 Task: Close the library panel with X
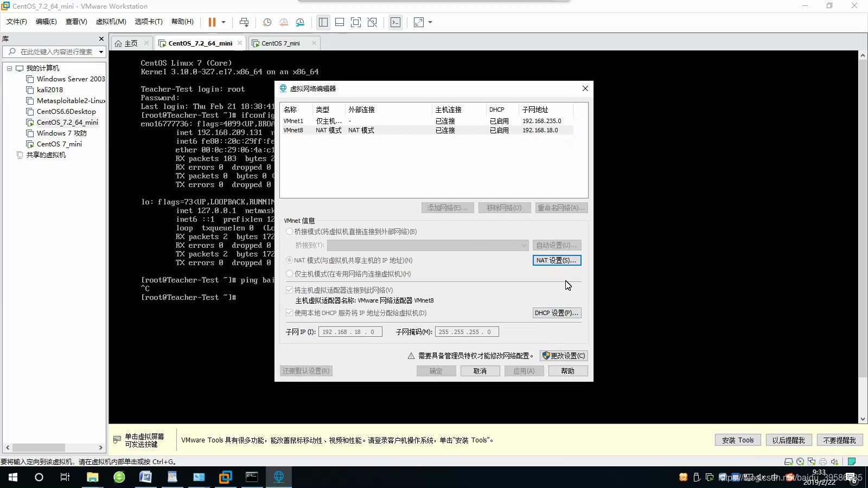(x=101, y=38)
